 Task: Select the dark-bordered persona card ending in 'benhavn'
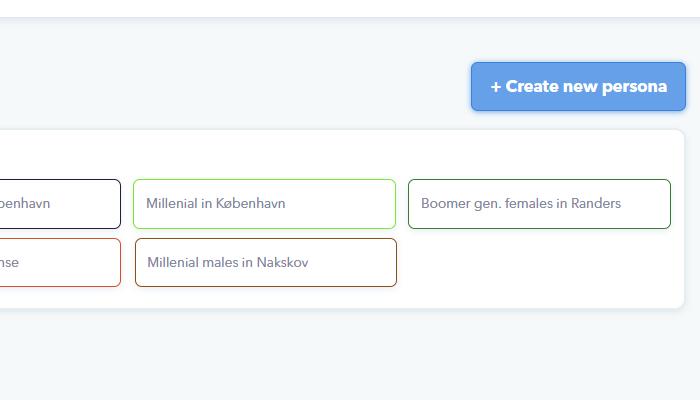click(x=60, y=204)
